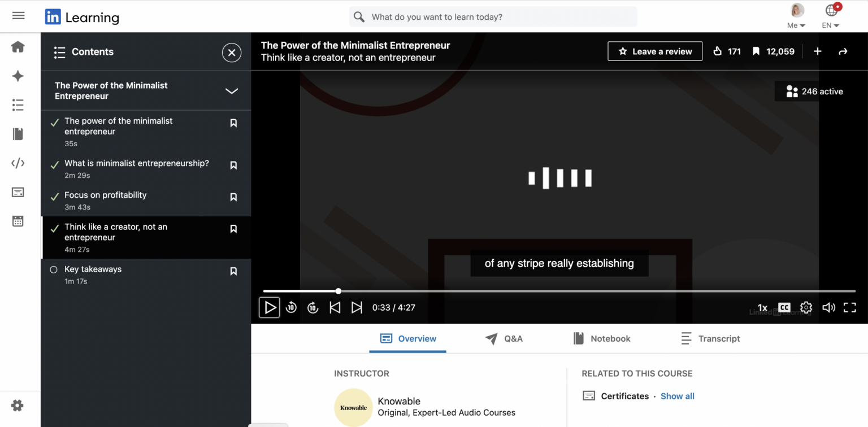
Task: Enable closed captions with the CC icon
Action: pyautogui.click(x=784, y=307)
